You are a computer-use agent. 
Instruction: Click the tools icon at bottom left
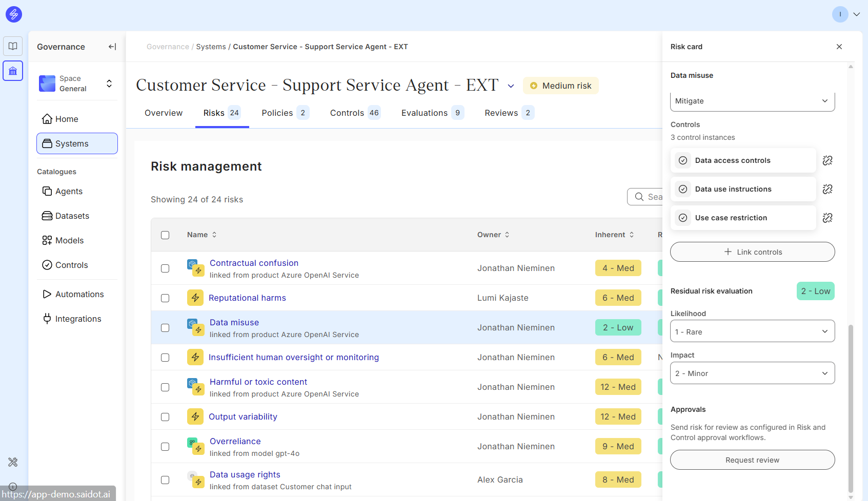click(x=13, y=462)
